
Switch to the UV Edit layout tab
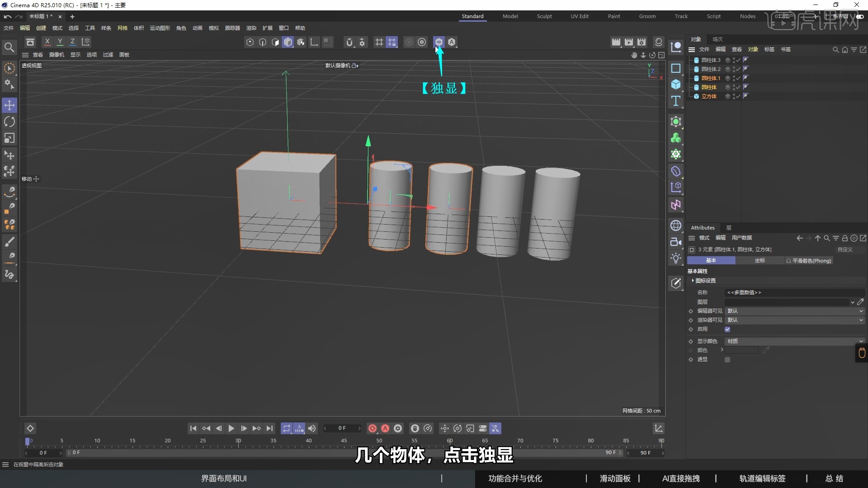pos(580,16)
